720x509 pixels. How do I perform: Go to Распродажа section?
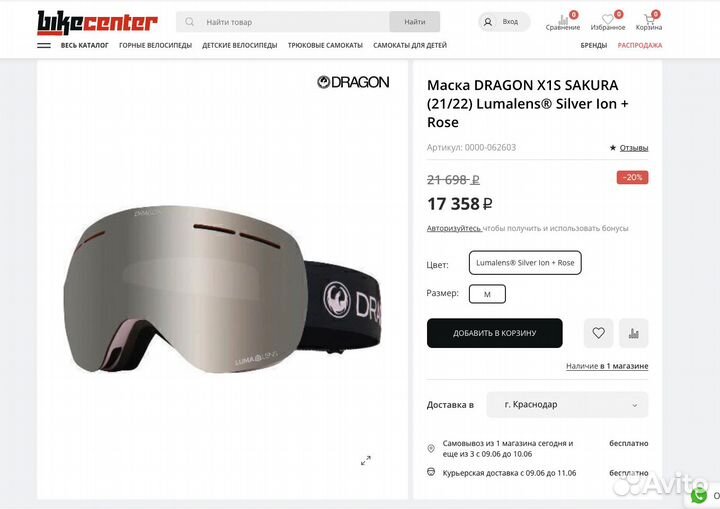tap(640, 45)
